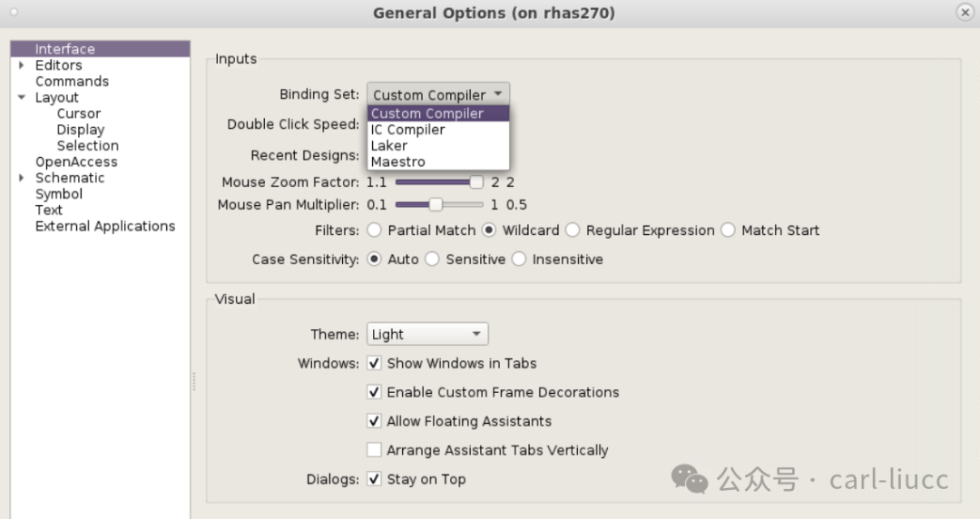
Task: Open the Theme dropdown
Action: (x=427, y=334)
